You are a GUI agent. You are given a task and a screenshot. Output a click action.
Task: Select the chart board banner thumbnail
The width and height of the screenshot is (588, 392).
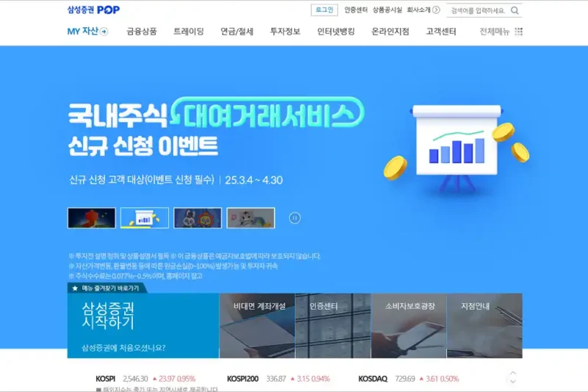pos(145,218)
